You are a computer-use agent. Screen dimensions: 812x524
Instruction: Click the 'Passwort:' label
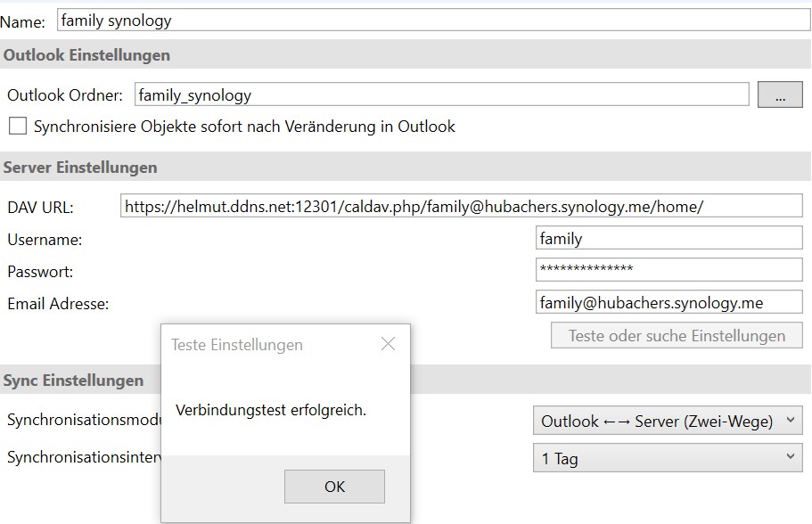[x=40, y=272]
